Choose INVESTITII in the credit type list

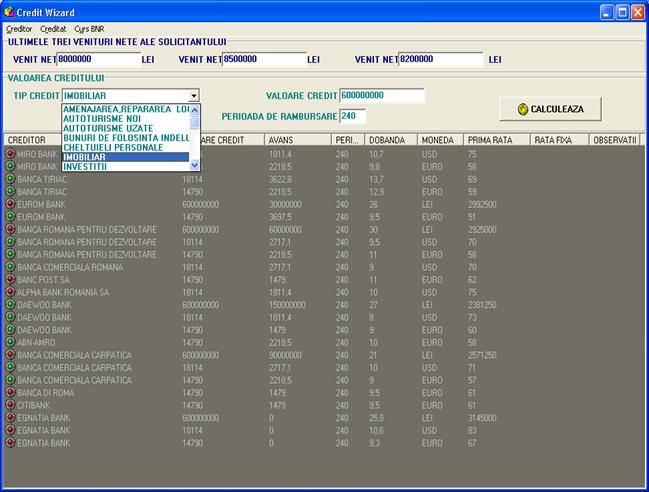click(x=126, y=166)
